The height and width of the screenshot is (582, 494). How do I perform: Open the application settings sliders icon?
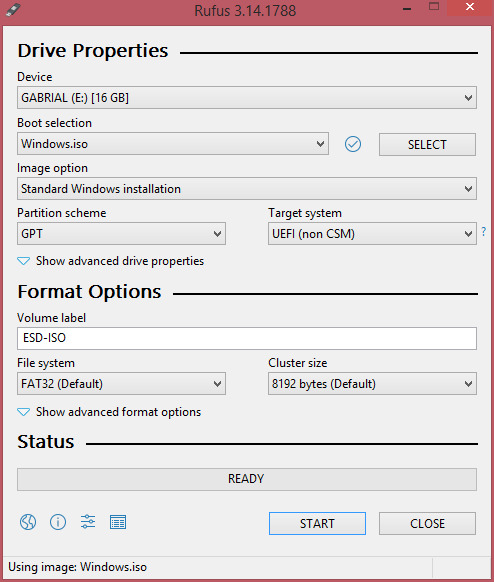[x=88, y=522]
